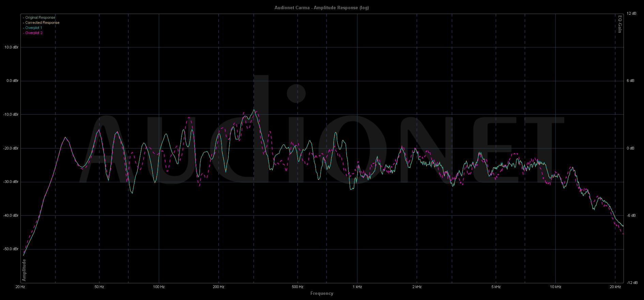The width and height of the screenshot is (644, 300).
Task: Click the 20 Hz frequency tick label
Action: tap(20, 287)
